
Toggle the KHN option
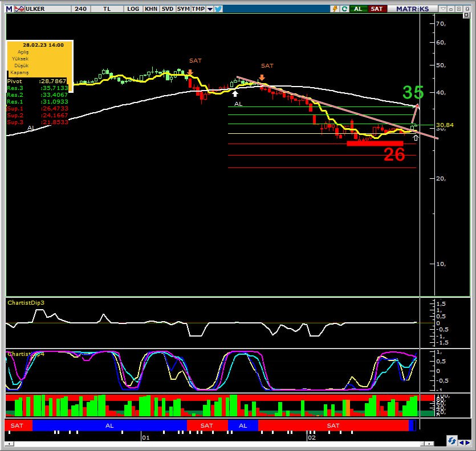click(x=151, y=9)
